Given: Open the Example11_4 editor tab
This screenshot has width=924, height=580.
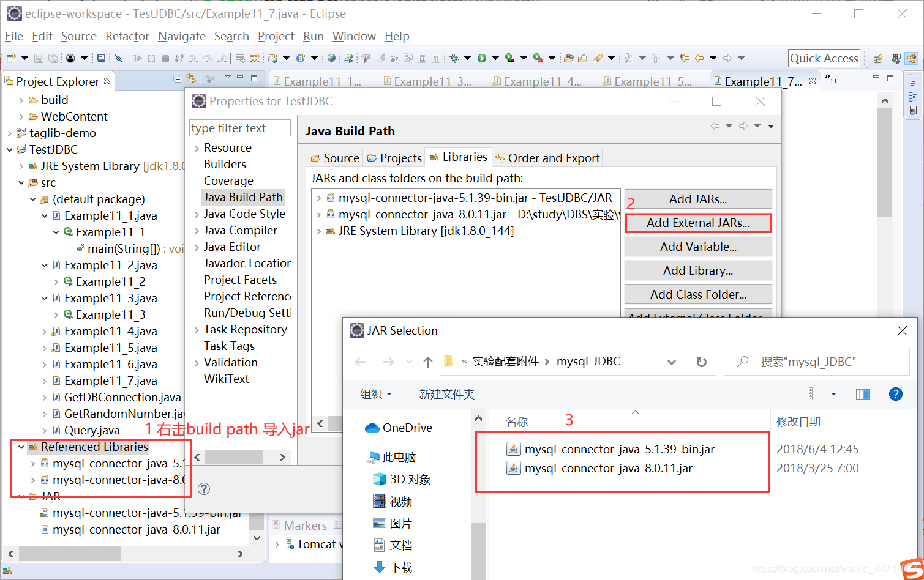Looking at the screenshot, I should pyautogui.click(x=536, y=81).
